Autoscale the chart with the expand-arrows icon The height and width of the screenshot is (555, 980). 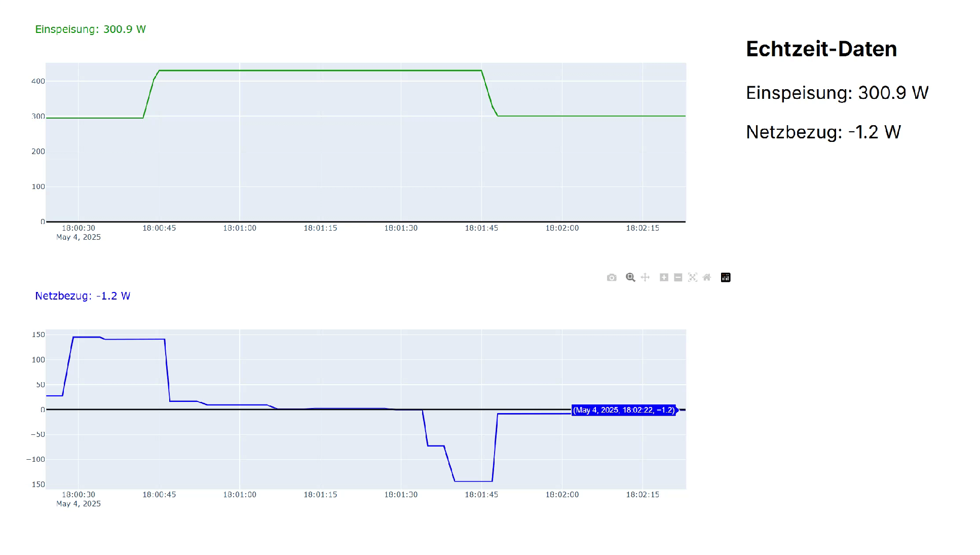(x=693, y=277)
